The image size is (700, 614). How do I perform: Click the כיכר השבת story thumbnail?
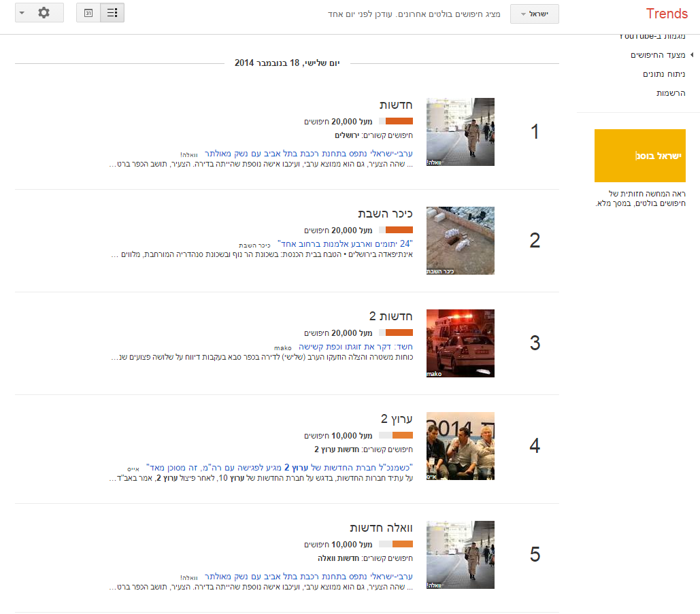(460, 241)
